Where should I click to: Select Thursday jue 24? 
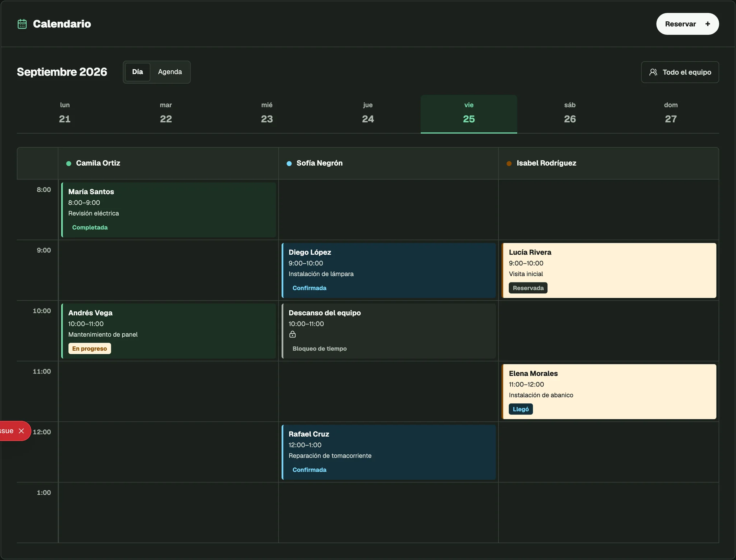tap(368, 114)
